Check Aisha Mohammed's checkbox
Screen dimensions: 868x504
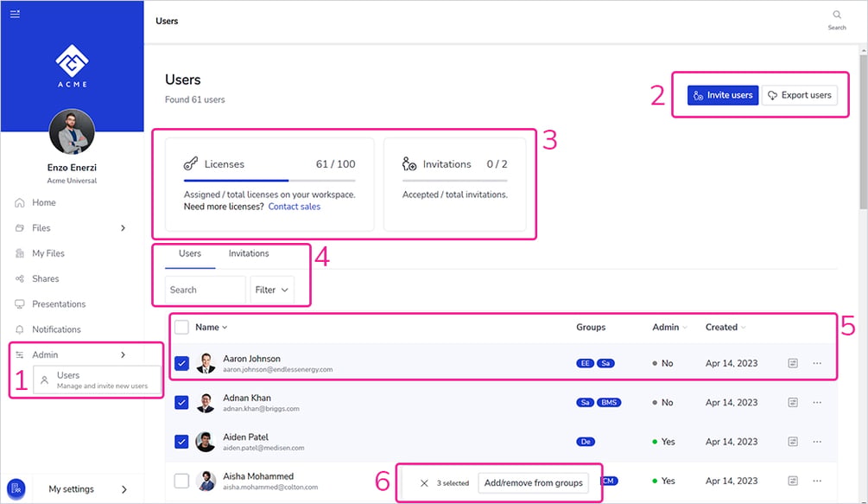pos(181,481)
